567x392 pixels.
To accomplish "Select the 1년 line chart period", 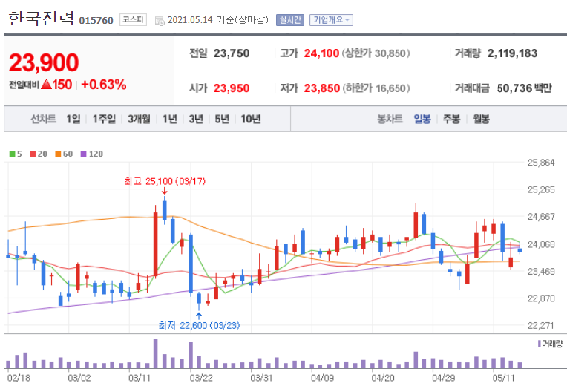I will pos(170,119).
